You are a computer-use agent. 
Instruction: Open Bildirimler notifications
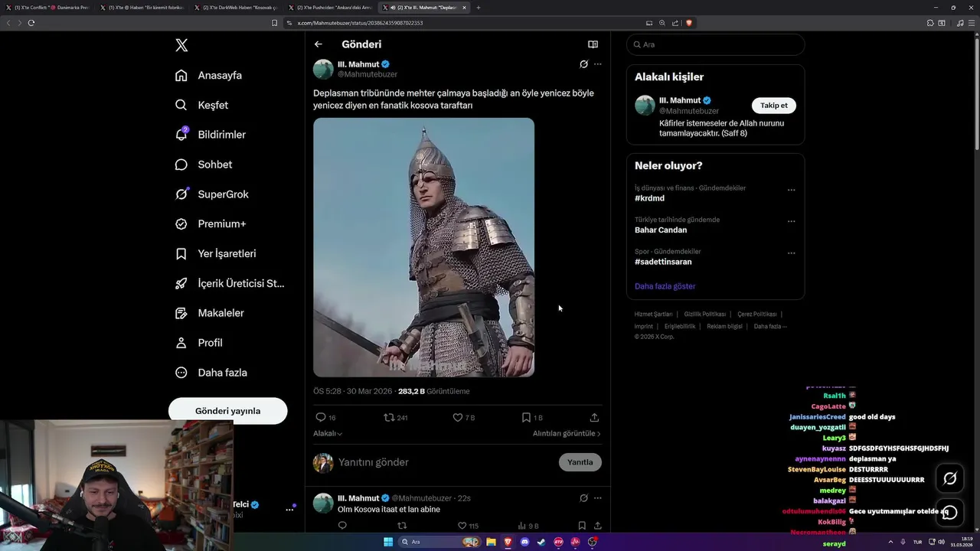(211, 135)
